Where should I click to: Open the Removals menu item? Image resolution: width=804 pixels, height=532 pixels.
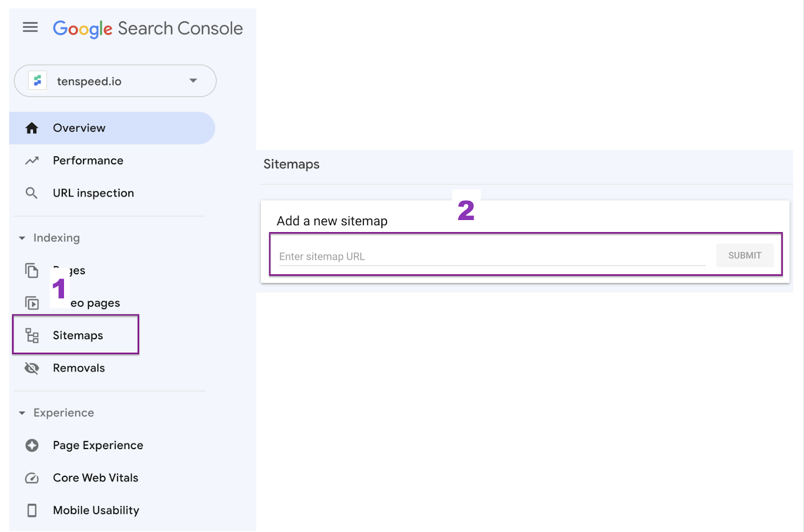point(79,368)
